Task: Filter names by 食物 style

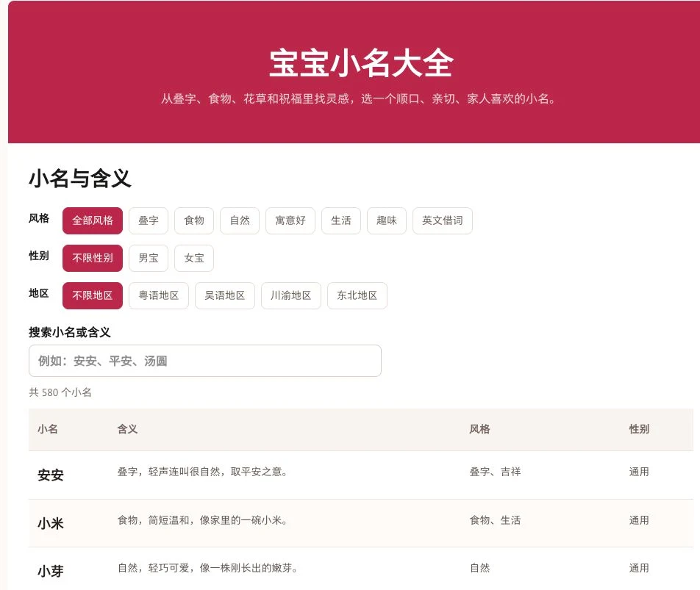Action: [194, 220]
